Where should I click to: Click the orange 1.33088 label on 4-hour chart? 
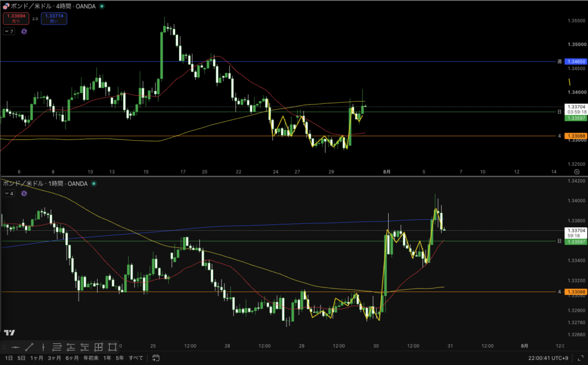point(576,136)
